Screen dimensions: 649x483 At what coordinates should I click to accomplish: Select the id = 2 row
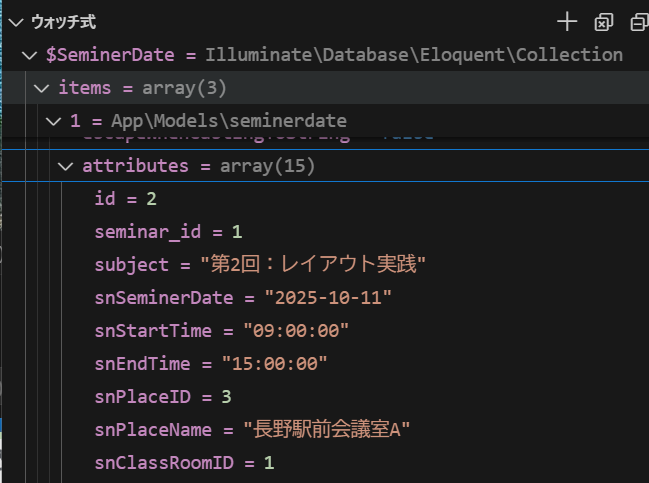pos(325,199)
